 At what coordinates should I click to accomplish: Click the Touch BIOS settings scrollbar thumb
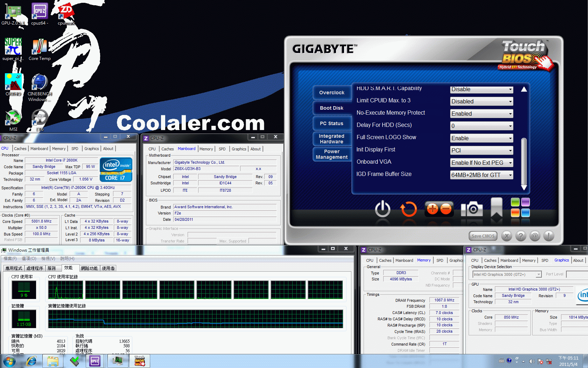point(524,161)
